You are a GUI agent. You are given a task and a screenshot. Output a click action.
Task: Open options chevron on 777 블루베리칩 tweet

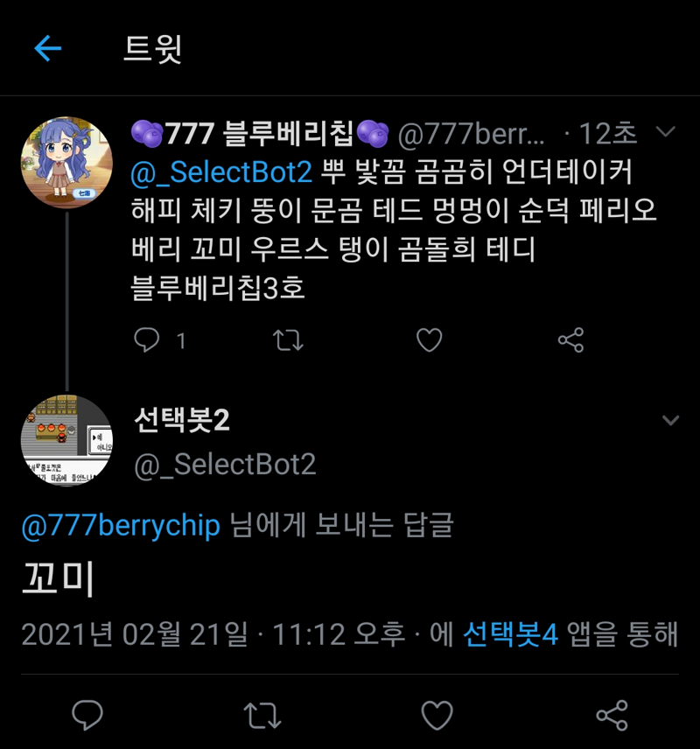pos(666,133)
